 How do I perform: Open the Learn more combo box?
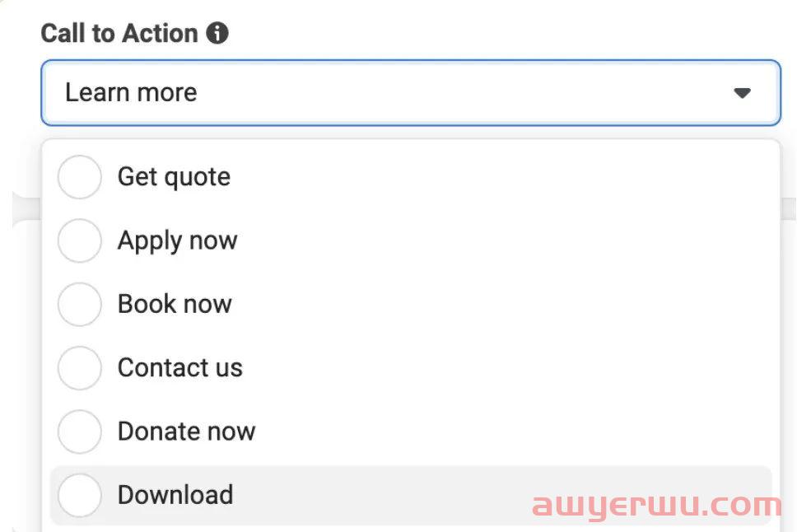click(x=410, y=93)
